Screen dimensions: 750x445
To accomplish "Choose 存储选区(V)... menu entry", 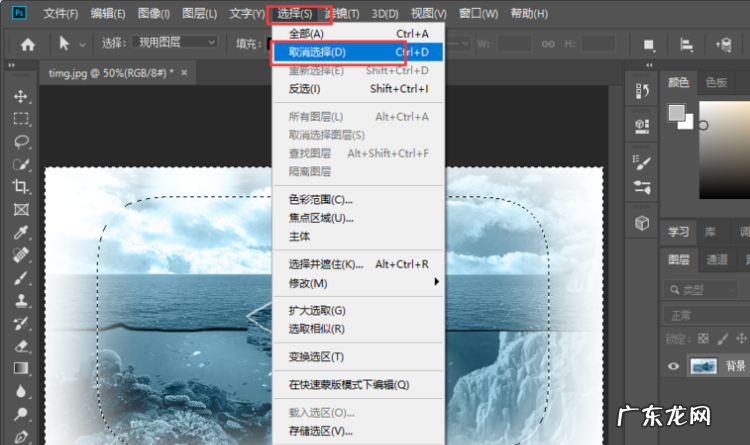I will point(358,431).
